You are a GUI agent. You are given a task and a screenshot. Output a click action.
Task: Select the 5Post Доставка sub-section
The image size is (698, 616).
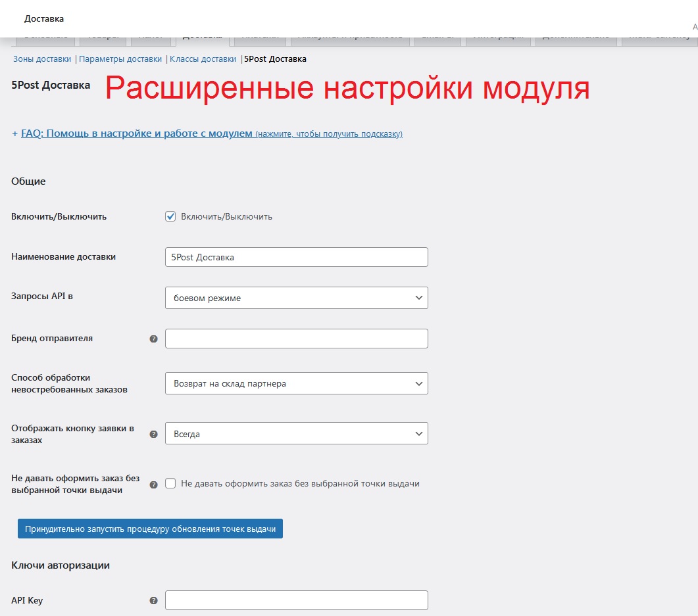275,59
